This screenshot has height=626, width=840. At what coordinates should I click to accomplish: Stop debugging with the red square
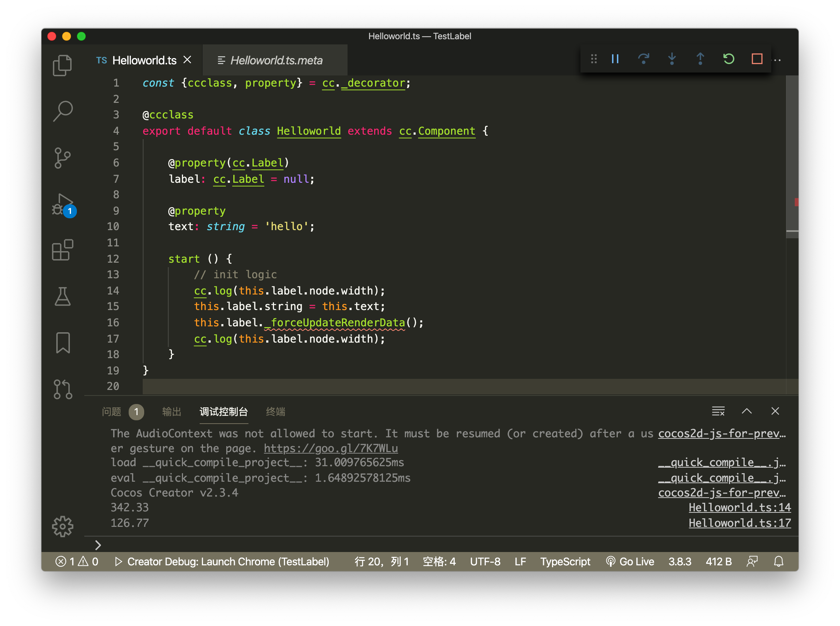(757, 59)
